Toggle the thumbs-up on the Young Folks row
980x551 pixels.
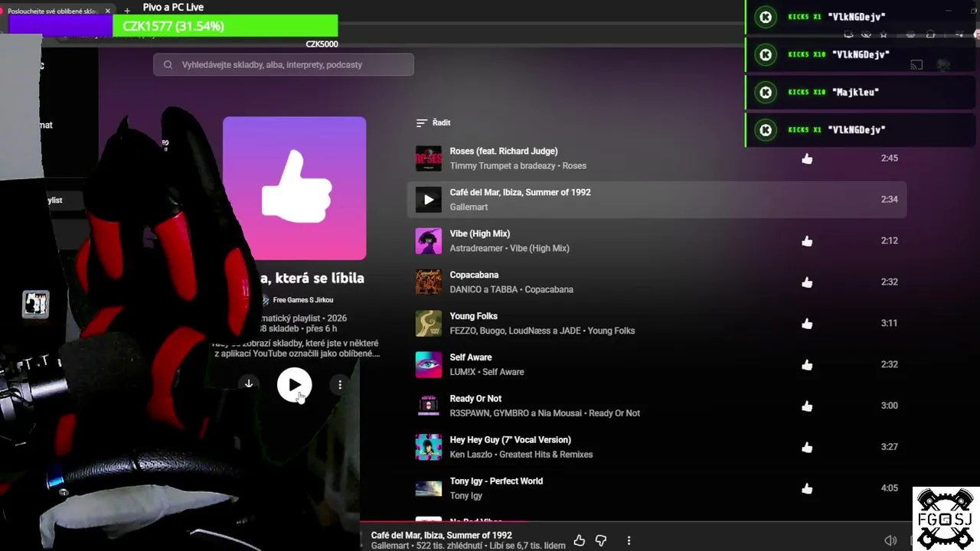point(807,324)
